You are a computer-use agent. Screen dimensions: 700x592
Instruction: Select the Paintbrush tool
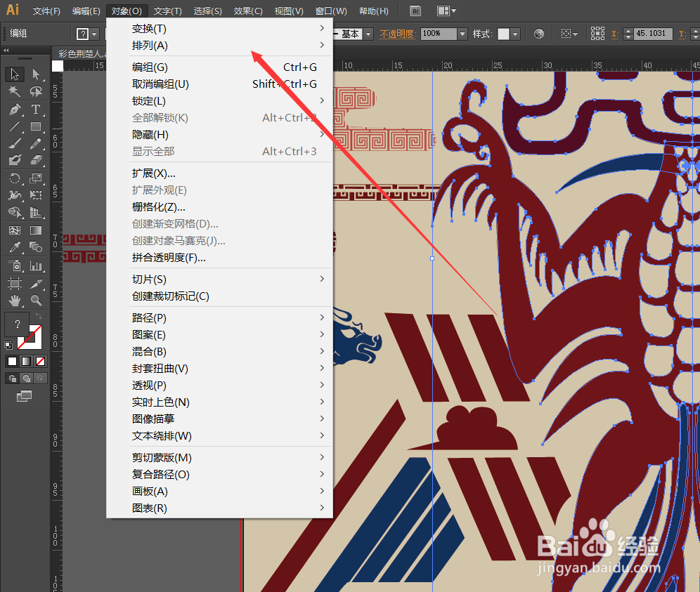(x=15, y=144)
